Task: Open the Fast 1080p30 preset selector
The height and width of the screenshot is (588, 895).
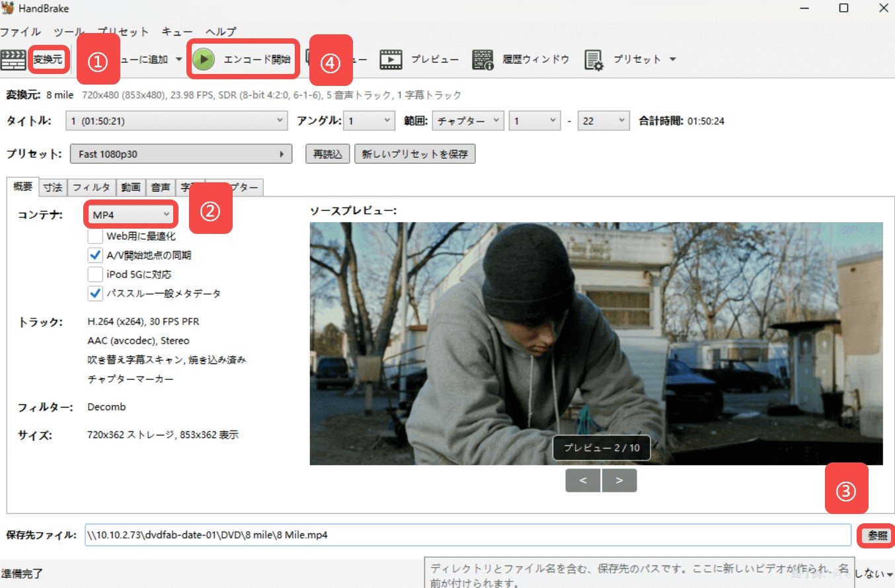Action: pyautogui.click(x=180, y=154)
